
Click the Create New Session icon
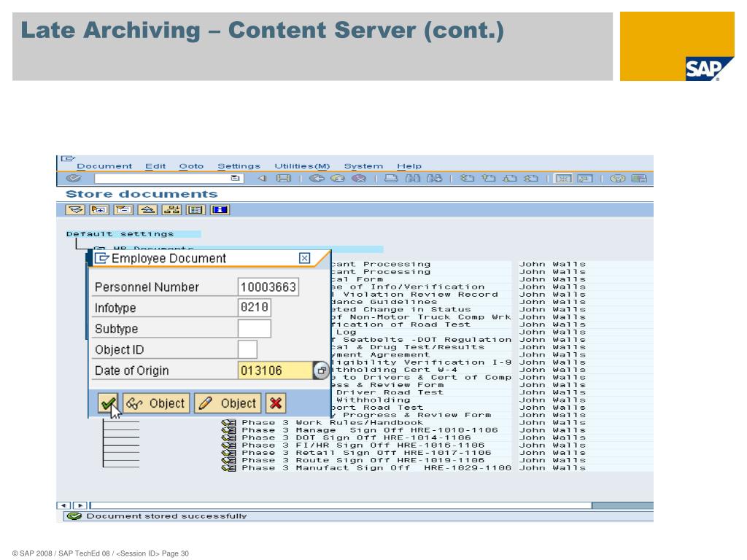point(564,179)
